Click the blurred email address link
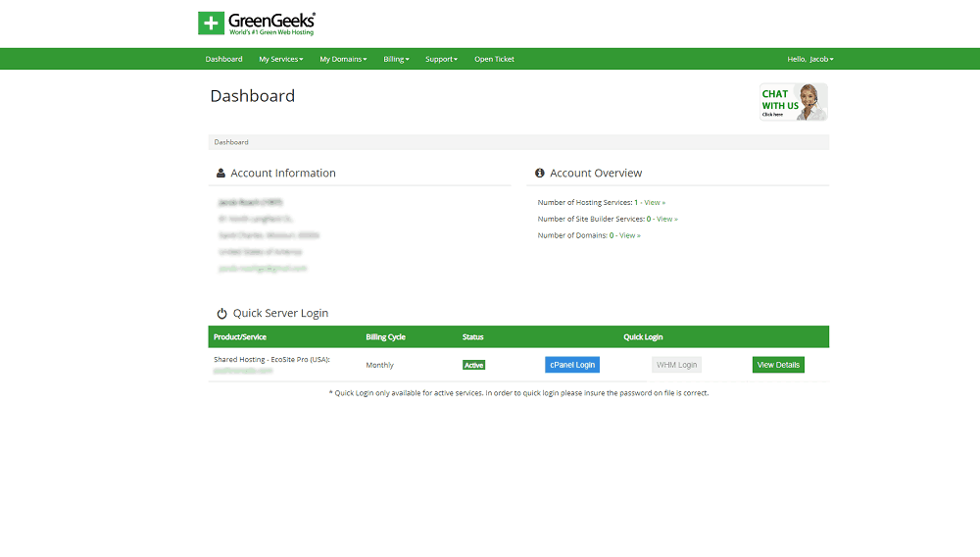 point(263,268)
